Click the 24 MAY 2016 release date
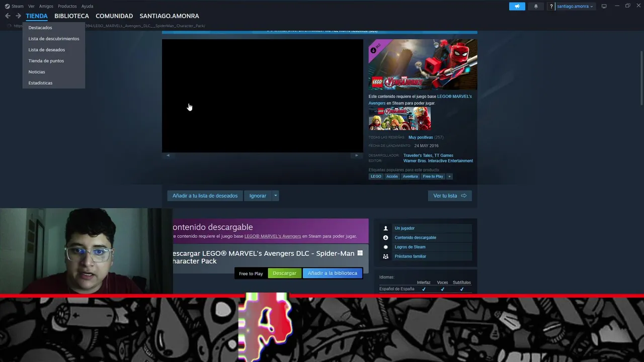Viewport: 644px width, 362px height. pos(426,146)
